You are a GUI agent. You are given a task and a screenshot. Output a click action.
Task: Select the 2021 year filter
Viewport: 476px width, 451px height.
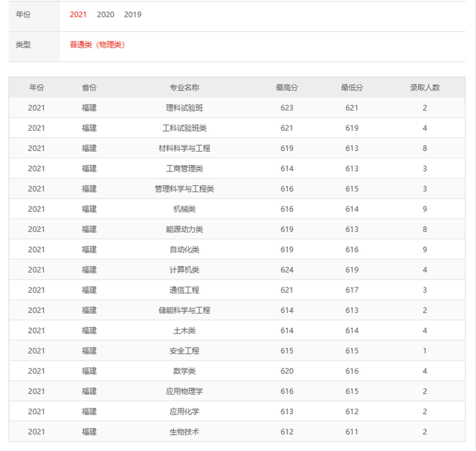click(x=78, y=15)
